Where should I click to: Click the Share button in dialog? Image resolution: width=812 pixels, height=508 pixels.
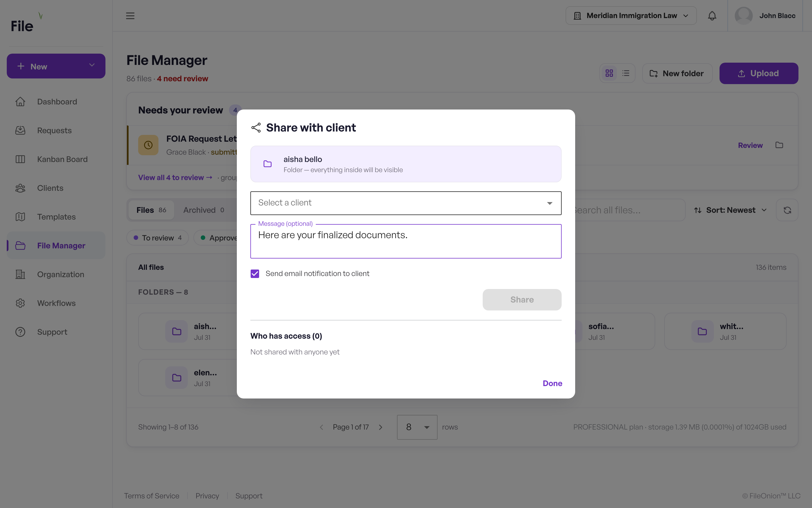522,300
